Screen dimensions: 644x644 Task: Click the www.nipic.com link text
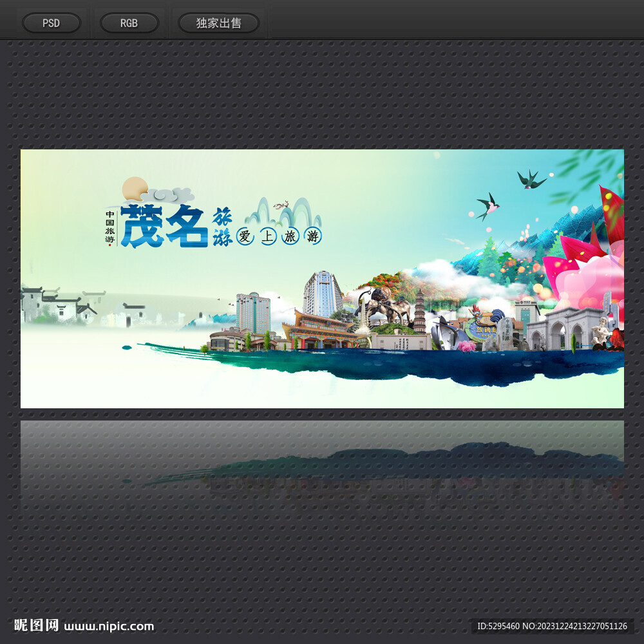(109, 627)
